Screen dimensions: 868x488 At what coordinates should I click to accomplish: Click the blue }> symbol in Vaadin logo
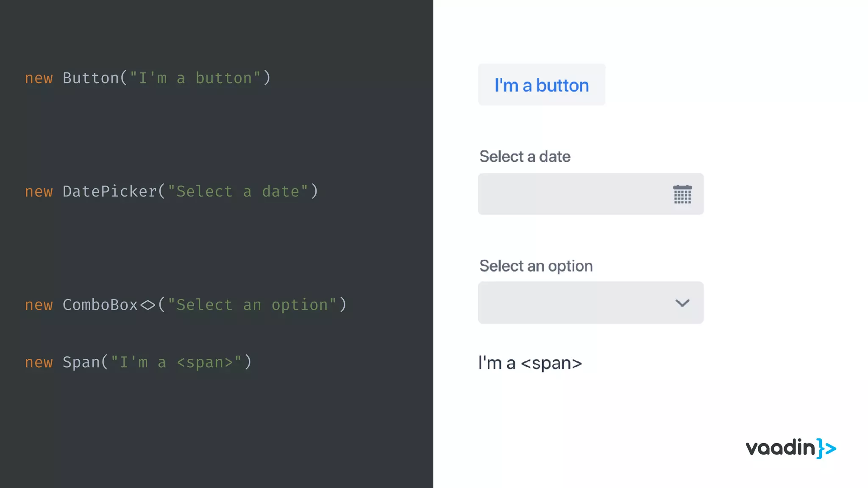coord(826,448)
